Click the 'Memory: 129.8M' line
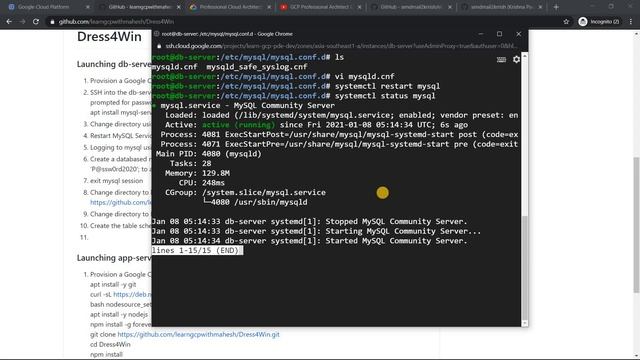Image resolution: width=640 pixels, height=360 pixels. [x=197, y=173]
